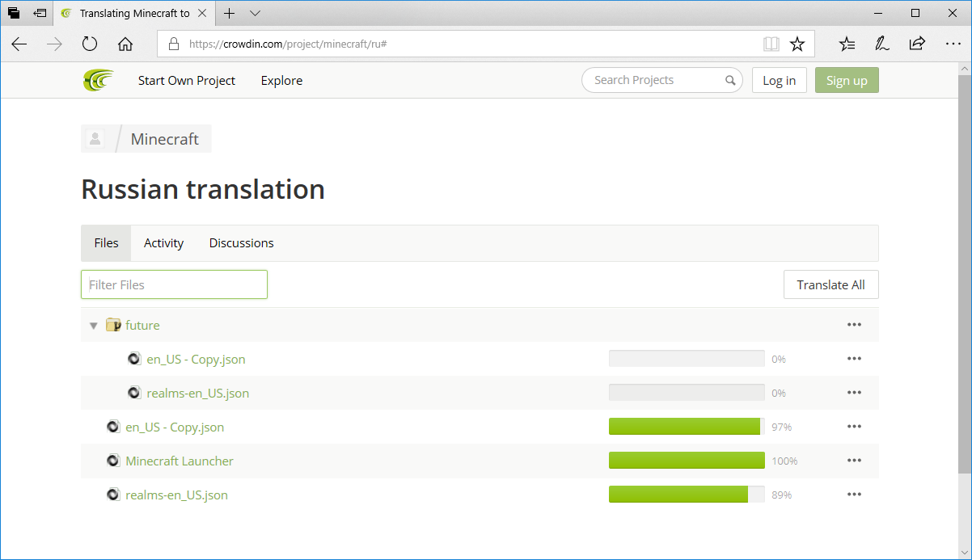The width and height of the screenshot is (972, 560).
Task: Open three-dot menu for future folder
Action: (x=854, y=325)
